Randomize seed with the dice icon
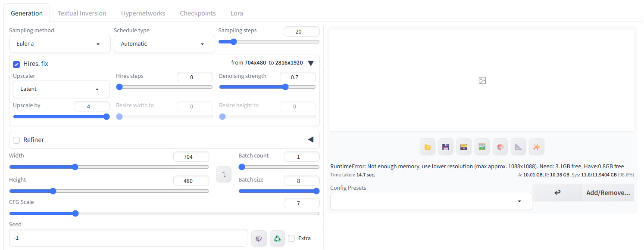This screenshot has height=250, width=644. 259,238
